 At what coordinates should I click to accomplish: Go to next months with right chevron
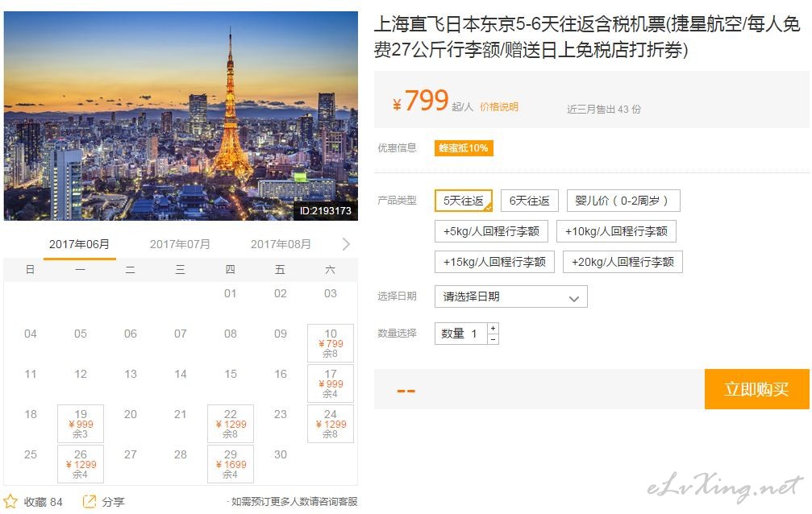click(x=346, y=244)
